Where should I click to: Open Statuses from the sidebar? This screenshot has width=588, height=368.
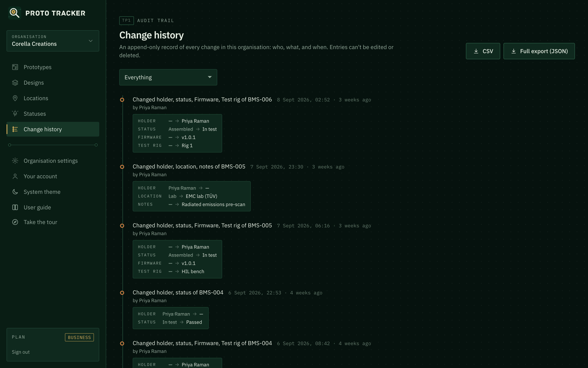53,114
